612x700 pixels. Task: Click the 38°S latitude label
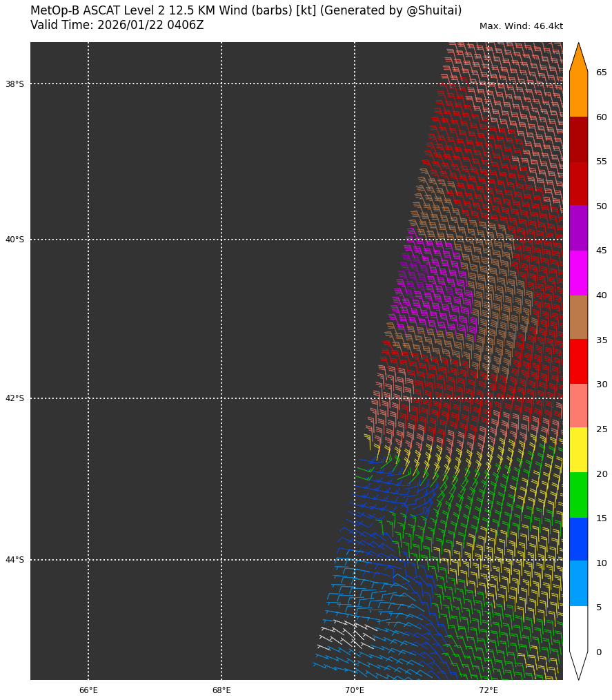[14, 84]
